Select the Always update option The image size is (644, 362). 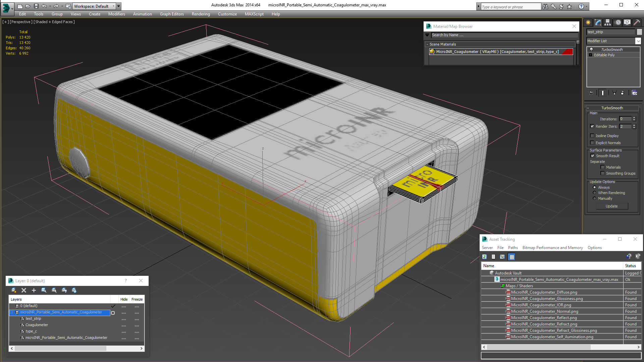click(x=594, y=187)
